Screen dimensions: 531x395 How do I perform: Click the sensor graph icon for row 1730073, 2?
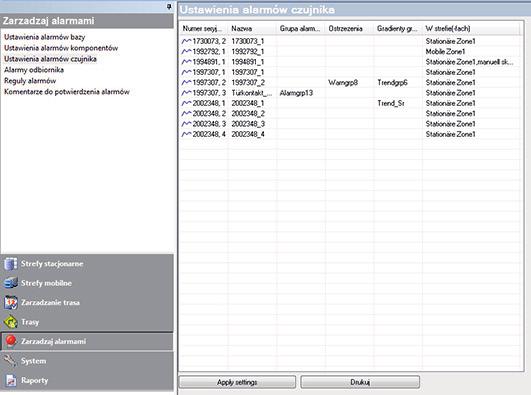pyautogui.click(x=186, y=41)
